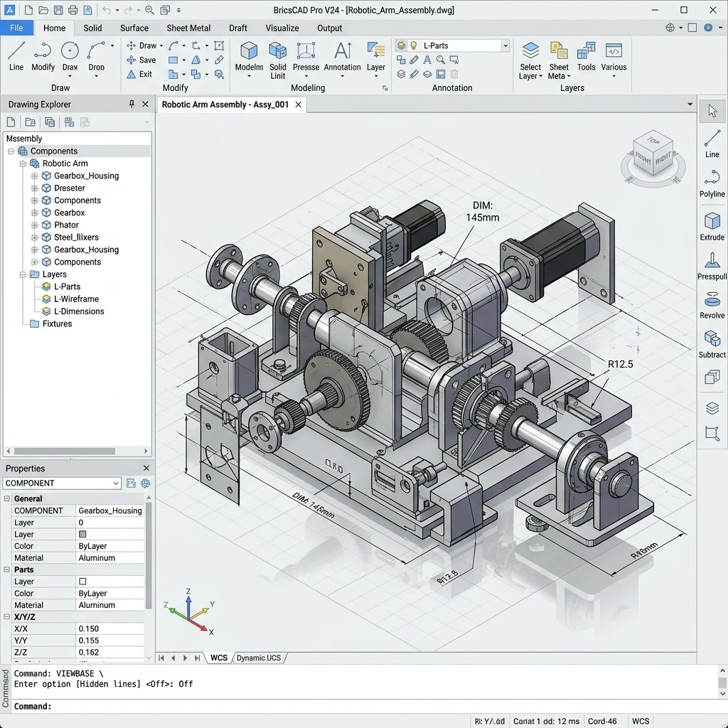728x728 pixels.
Task: Collapse the Components root node
Action: 11,151
